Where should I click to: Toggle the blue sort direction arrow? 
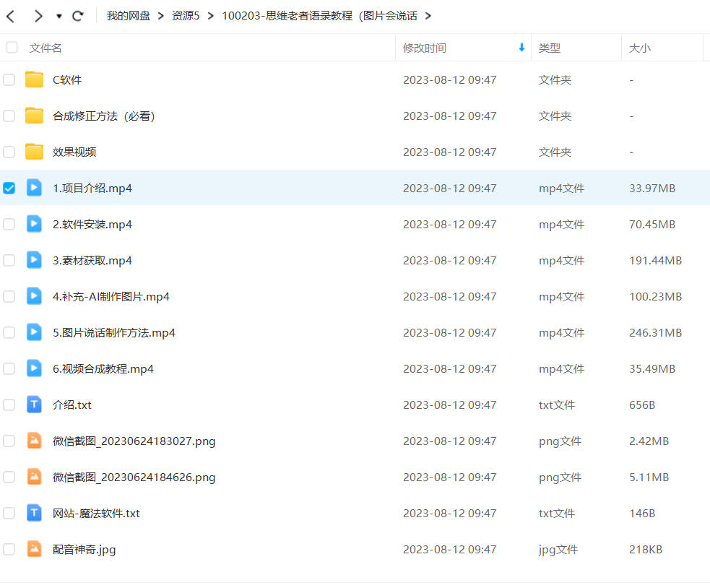(x=521, y=48)
